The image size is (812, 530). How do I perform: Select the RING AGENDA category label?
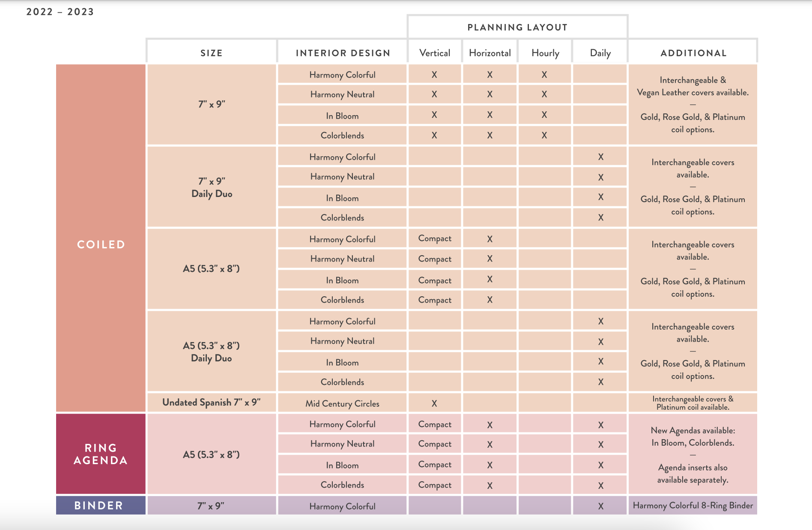(x=101, y=454)
